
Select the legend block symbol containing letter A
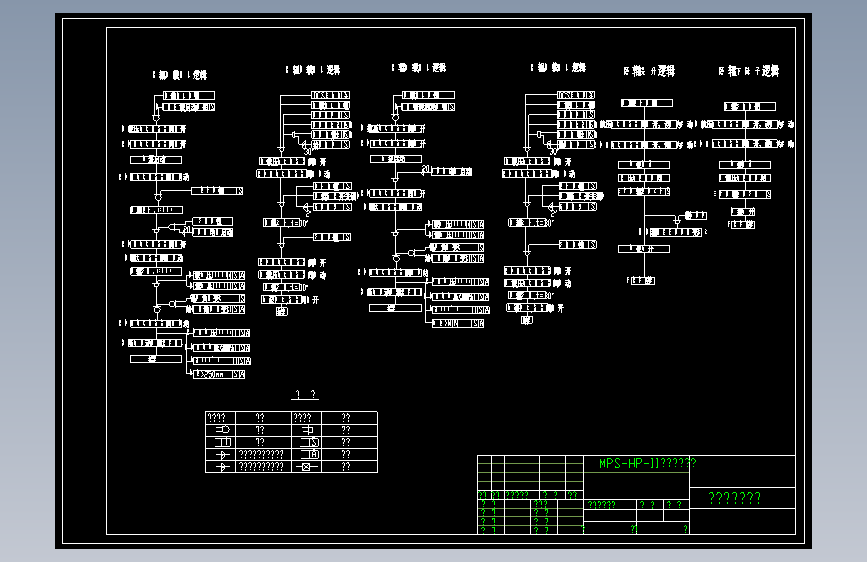click(x=310, y=454)
